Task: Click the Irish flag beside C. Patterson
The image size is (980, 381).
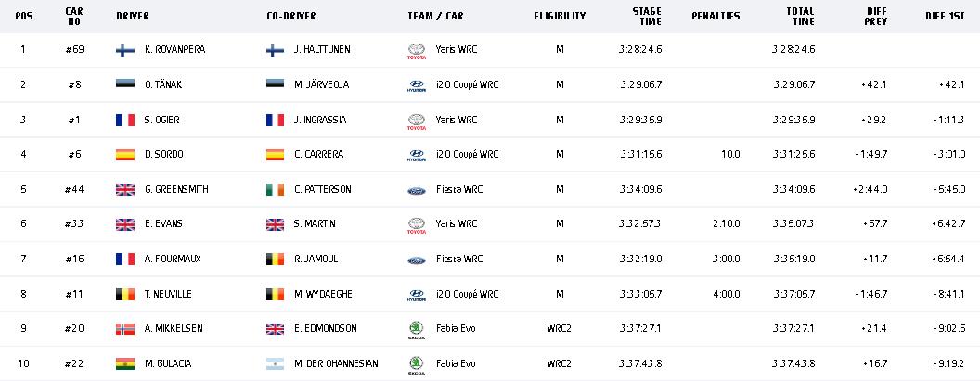Action: pos(275,189)
